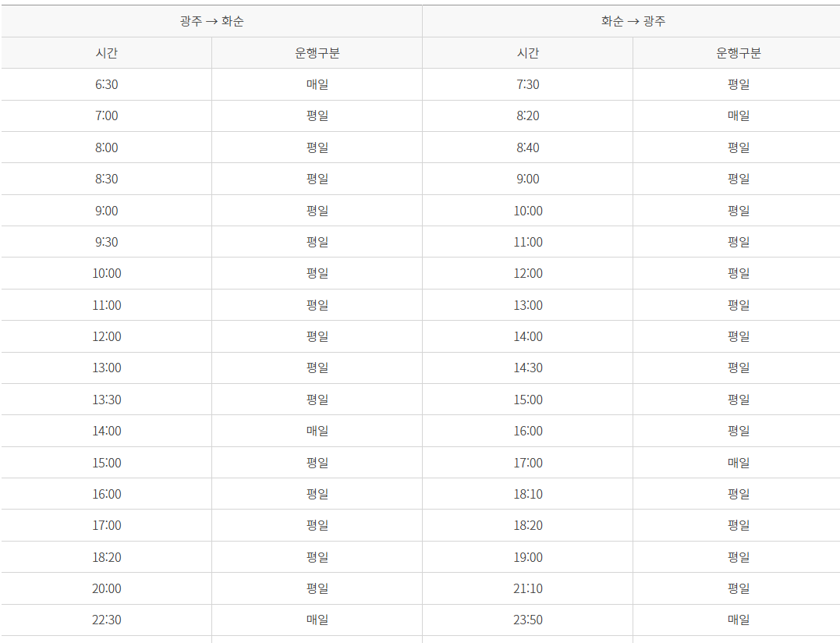Click the 22:30 departure time cell
This screenshot has height=643, width=840.
click(x=105, y=620)
